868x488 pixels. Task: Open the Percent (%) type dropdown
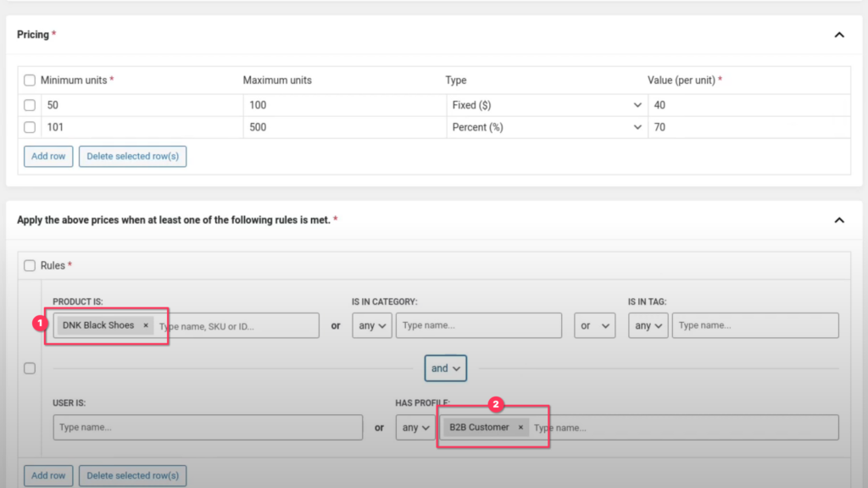point(547,127)
